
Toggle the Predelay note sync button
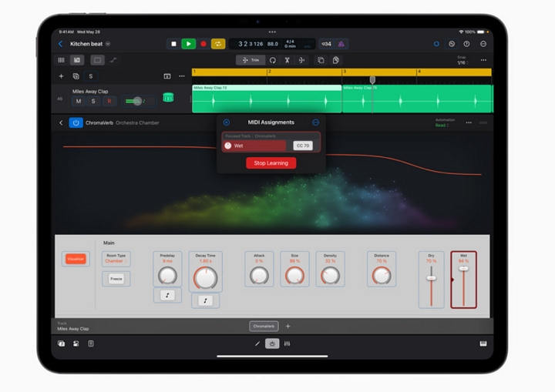tap(167, 295)
